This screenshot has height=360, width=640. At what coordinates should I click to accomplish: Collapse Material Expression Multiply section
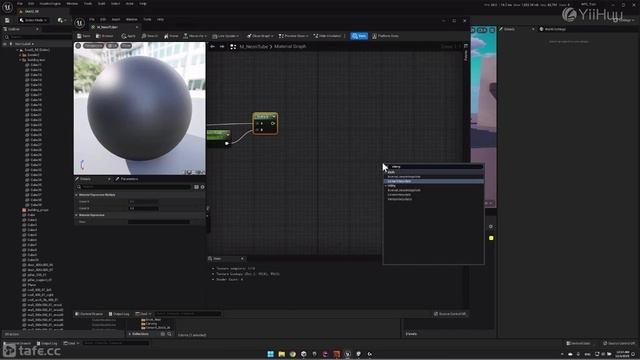coord(77,195)
